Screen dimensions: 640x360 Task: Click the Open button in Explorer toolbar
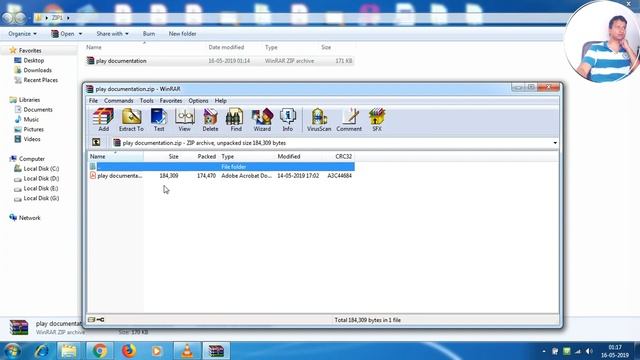(x=63, y=34)
